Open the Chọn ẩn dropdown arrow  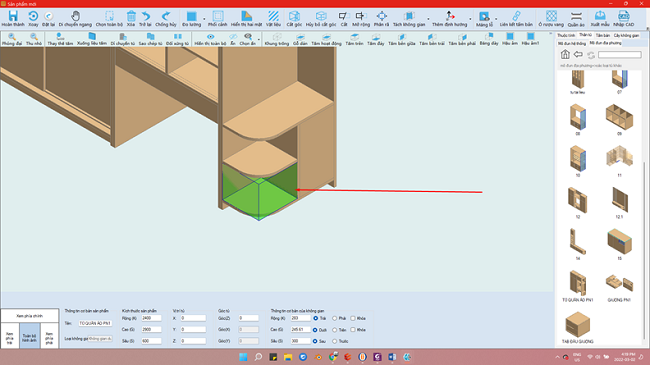tap(259, 40)
